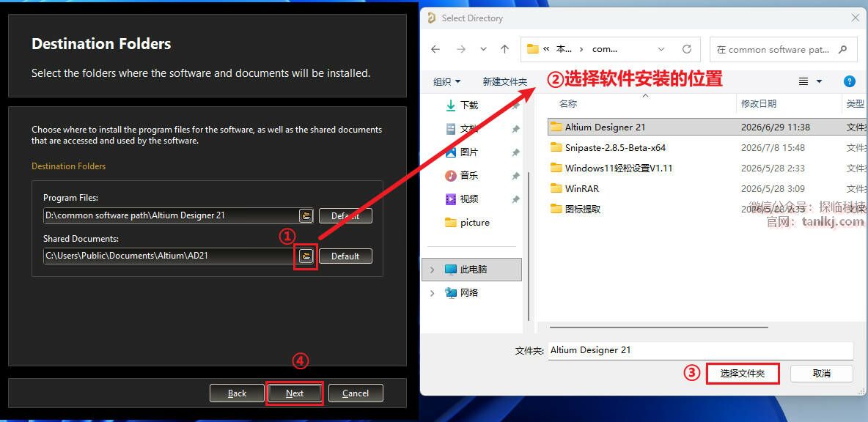The width and height of the screenshot is (868, 422).
Task: Open the view options dropdown arrow
Action: coord(820,81)
